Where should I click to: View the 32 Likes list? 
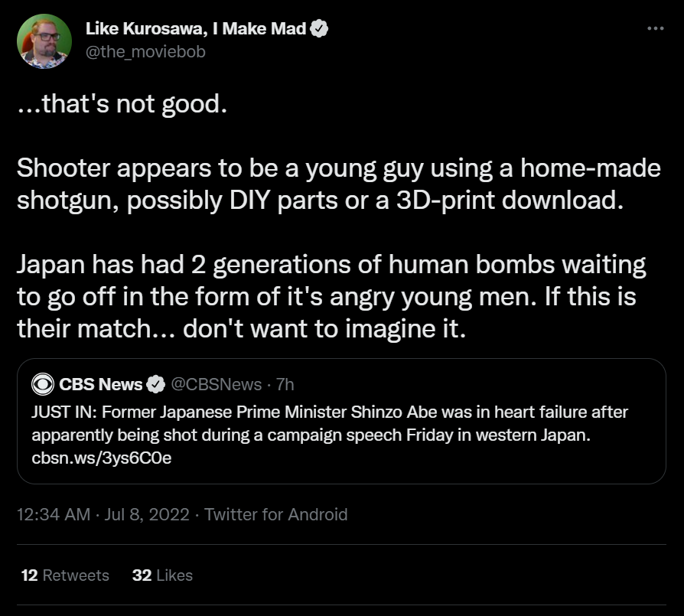[x=162, y=575]
